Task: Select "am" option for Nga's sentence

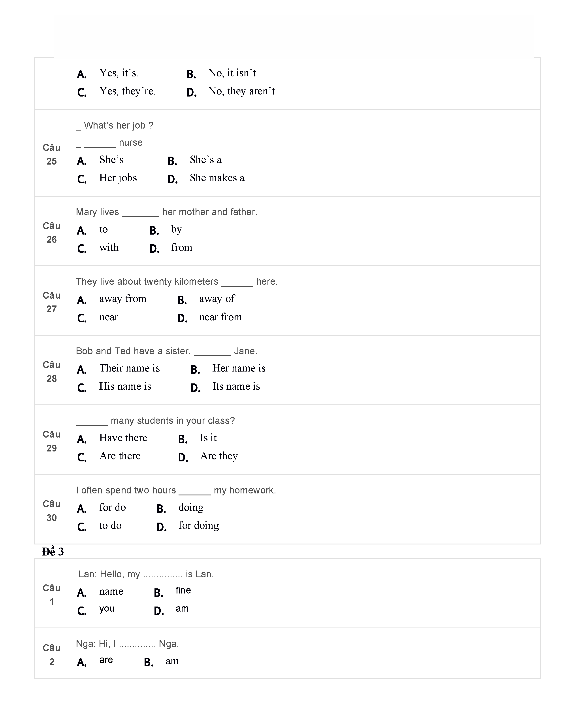Action: (172, 661)
